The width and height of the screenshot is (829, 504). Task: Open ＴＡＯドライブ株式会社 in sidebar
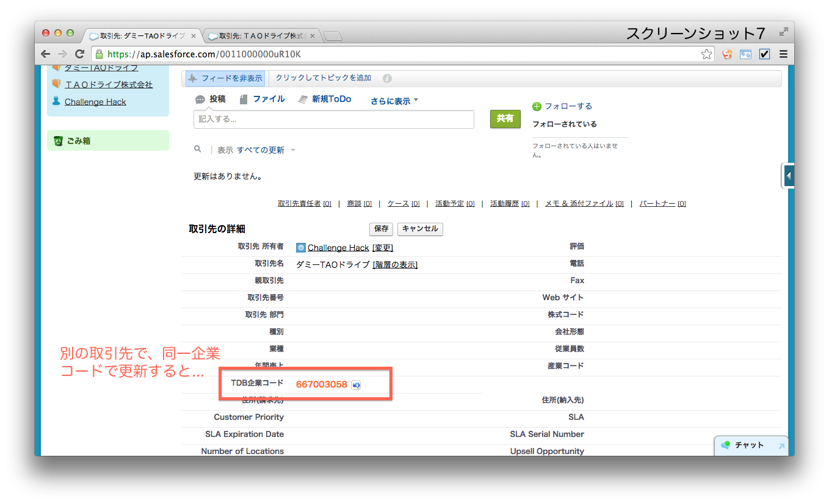[x=109, y=85]
